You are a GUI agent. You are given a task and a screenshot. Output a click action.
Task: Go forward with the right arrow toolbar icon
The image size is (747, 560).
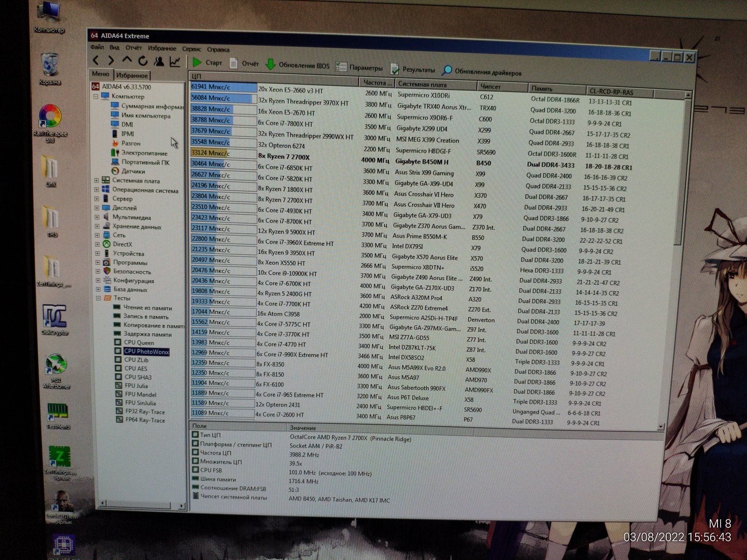pos(111,60)
